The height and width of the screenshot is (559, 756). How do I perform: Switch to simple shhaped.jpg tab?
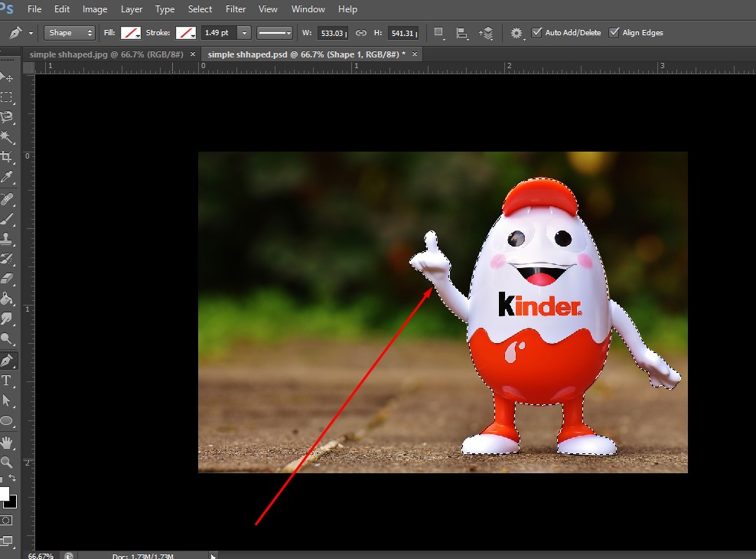coord(106,54)
